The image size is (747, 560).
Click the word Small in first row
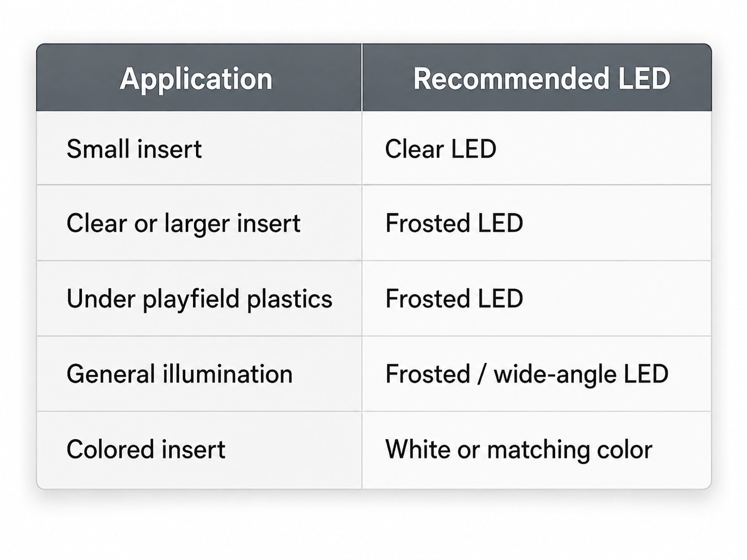pyautogui.click(x=98, y=149)
